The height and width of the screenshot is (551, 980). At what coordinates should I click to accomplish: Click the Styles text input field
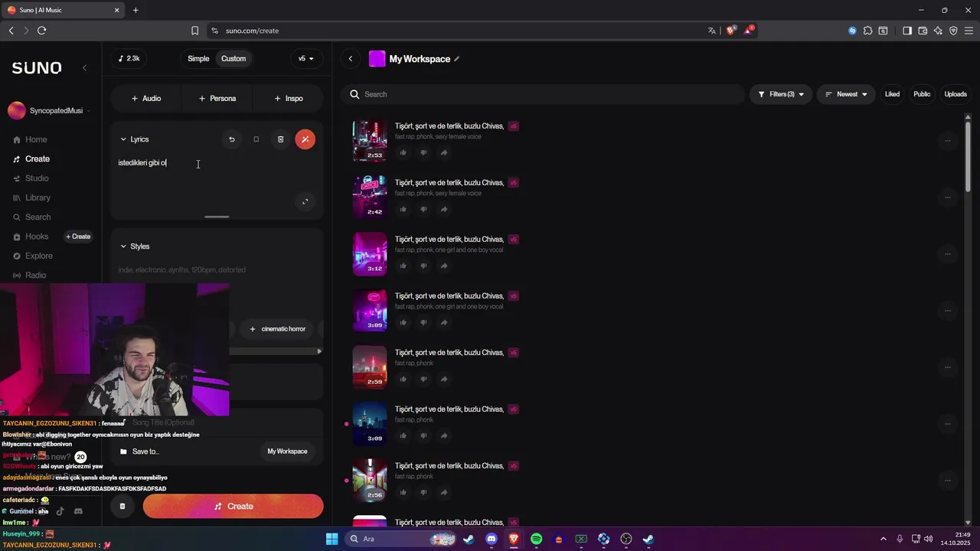[x=217, y=270]
